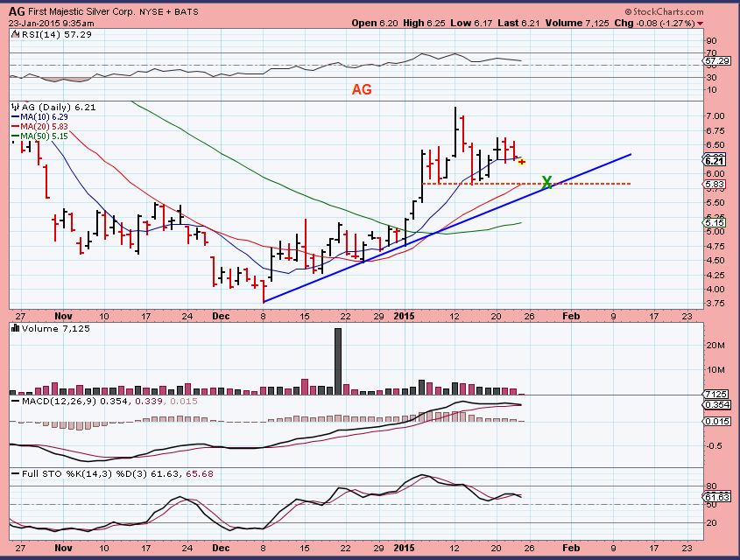740x560 pixels.
Task: Click the red down-arrow beside Chg percentage
Action: coord(700,24)
